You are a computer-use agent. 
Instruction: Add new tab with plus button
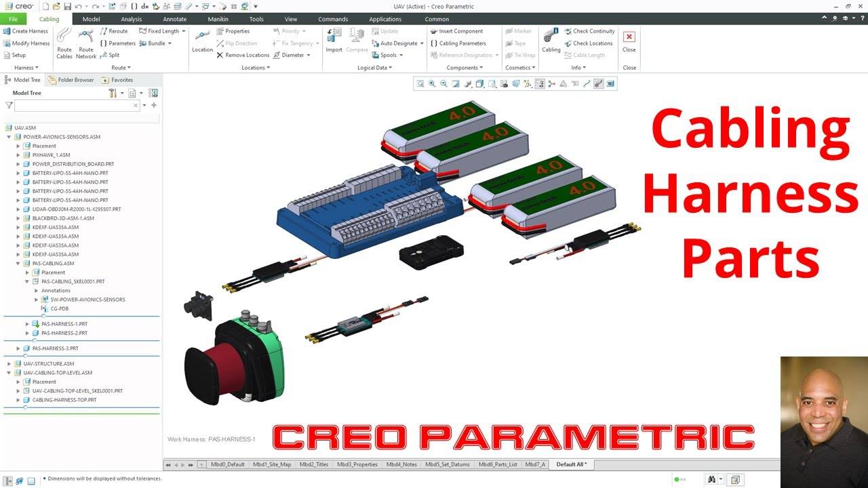coord(201,464)
